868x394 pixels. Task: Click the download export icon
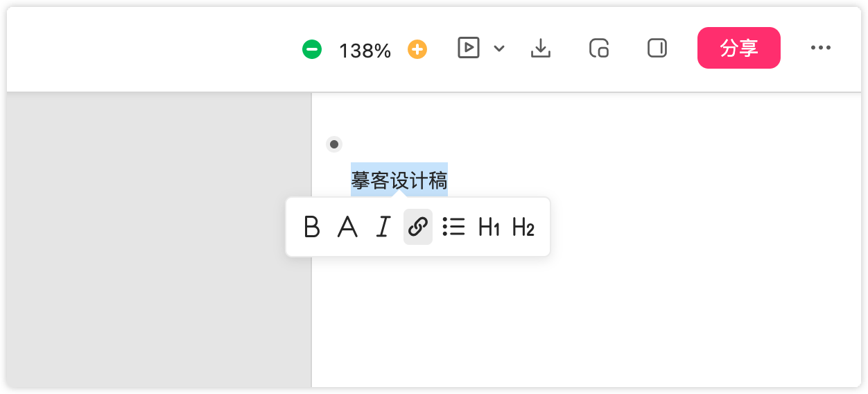tap(541, 48)
